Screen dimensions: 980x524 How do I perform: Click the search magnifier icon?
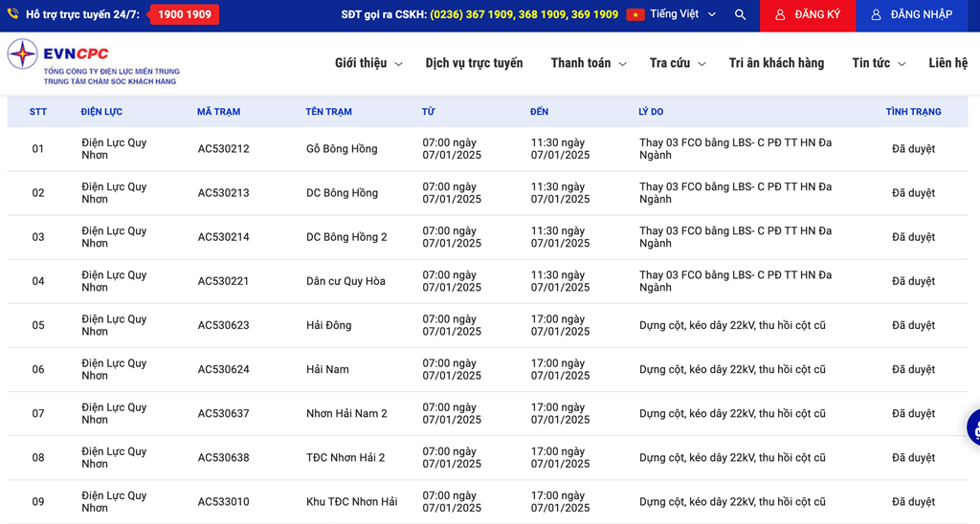(x=740, y=15)
